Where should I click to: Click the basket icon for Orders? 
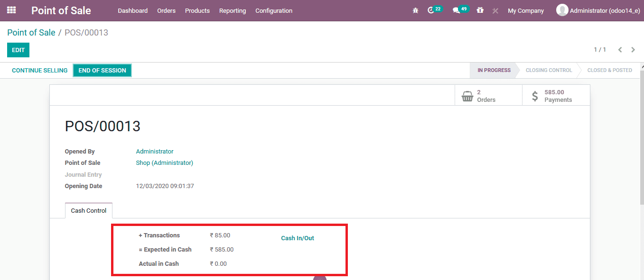coord(467,96)
